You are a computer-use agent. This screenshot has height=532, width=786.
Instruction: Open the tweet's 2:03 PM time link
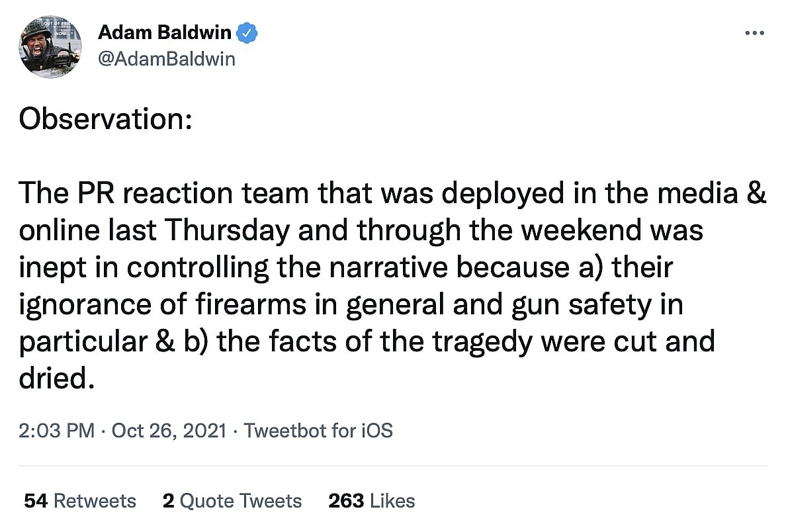coord(57,431)
